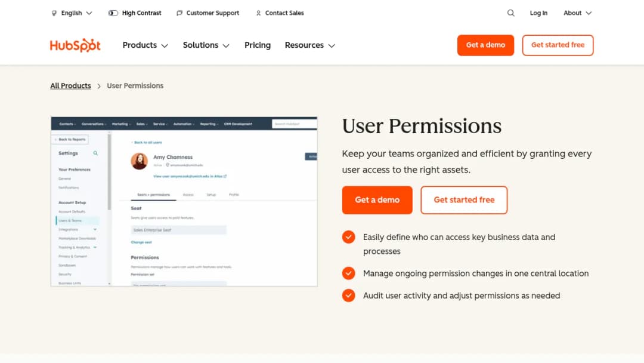Click the header Get started free button
The image size is (644, 363).
558,45
